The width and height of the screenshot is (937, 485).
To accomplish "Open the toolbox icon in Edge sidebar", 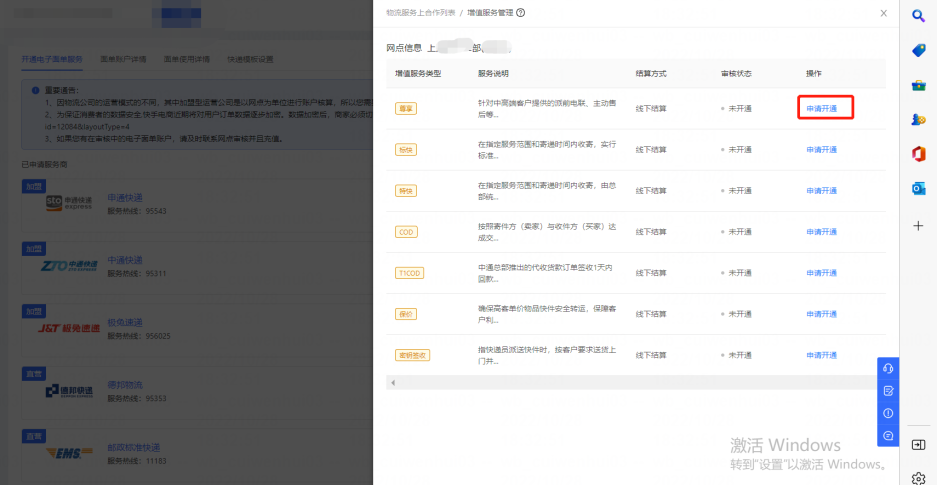I will pos(918,85).
